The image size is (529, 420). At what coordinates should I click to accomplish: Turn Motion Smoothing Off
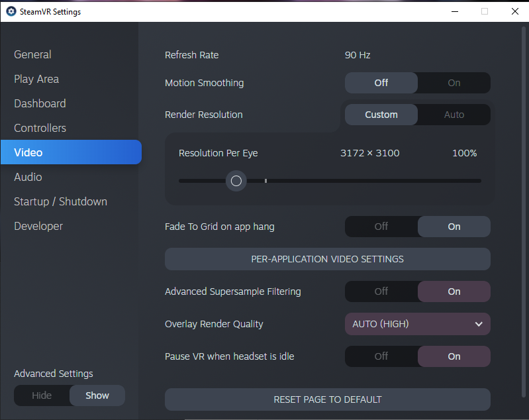(381, 83)
